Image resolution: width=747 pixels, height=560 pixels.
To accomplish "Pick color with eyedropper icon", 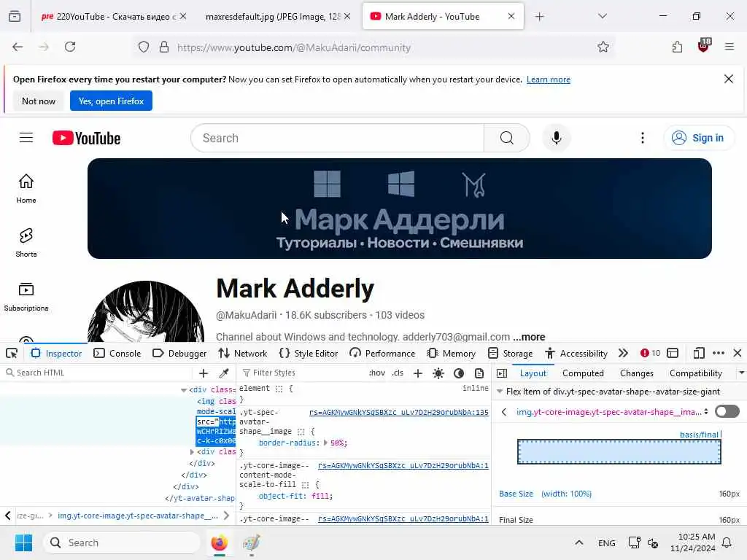I will pyautogui.click(x=224, y=373).
